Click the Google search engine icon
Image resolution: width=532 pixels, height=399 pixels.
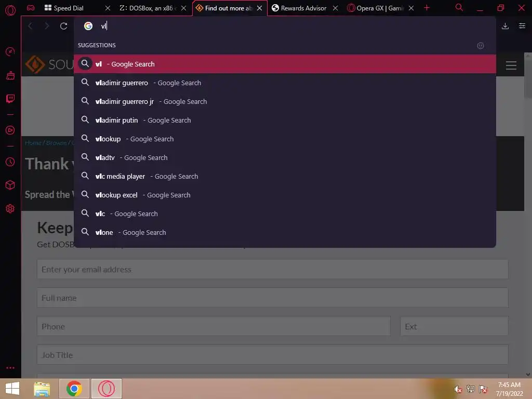(x=88, y=26)
